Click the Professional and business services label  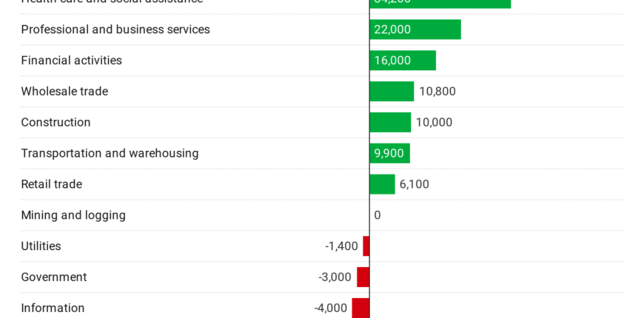[115, 30]
